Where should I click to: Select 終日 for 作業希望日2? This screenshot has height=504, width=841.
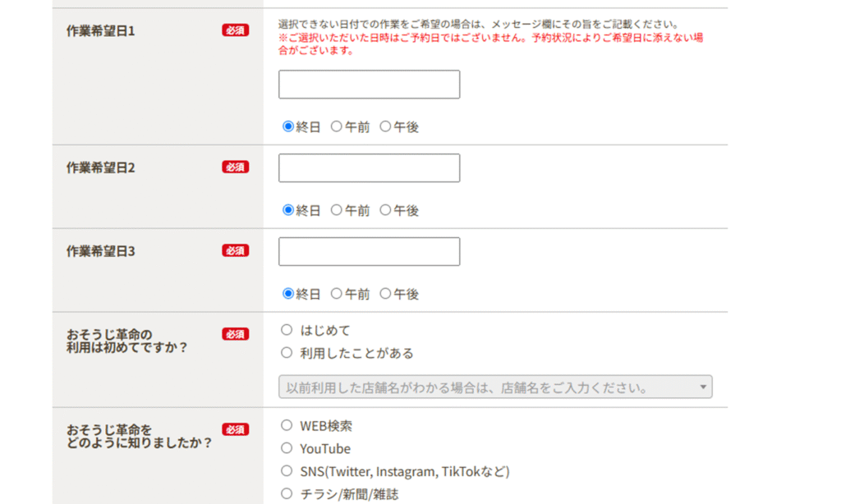288,210
